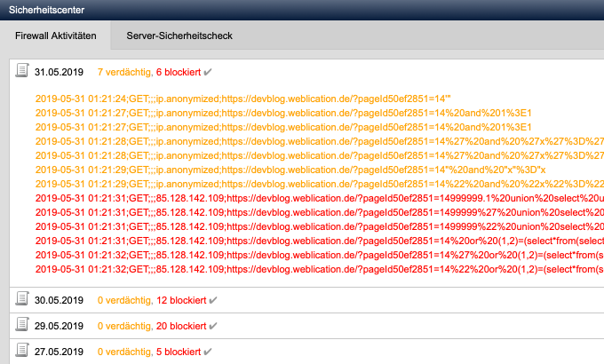
Task: Click '0 verdächtig' in the 29.05.2019 row
Action: (x=125, y=326)
